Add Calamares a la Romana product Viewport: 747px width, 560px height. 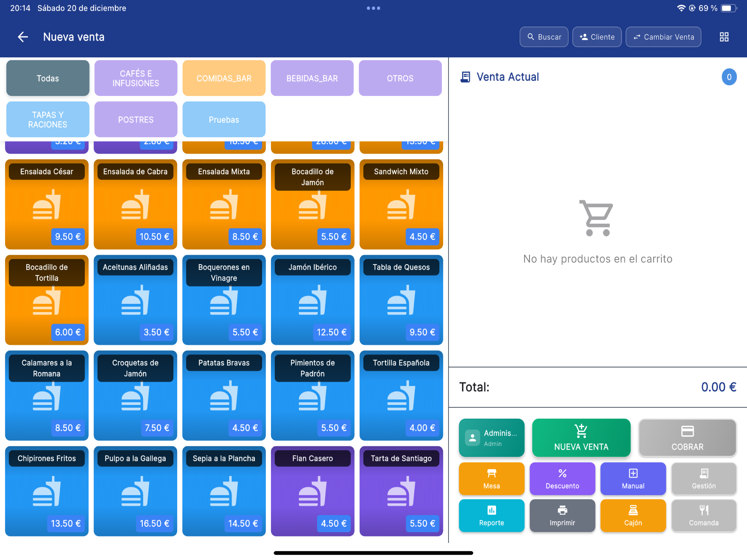(x=46, y=395)
